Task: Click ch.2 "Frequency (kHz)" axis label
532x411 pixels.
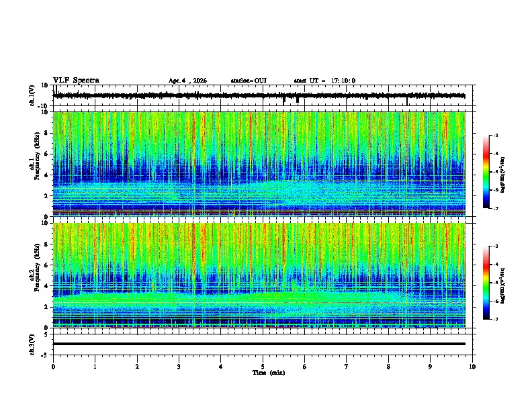Action: pos(37,267)
